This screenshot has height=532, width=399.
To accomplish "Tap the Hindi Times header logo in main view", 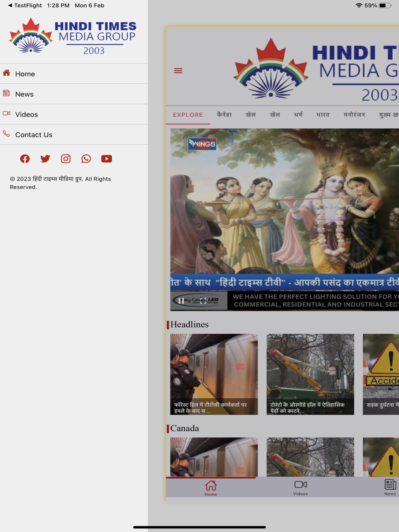I will pos(316,70).
